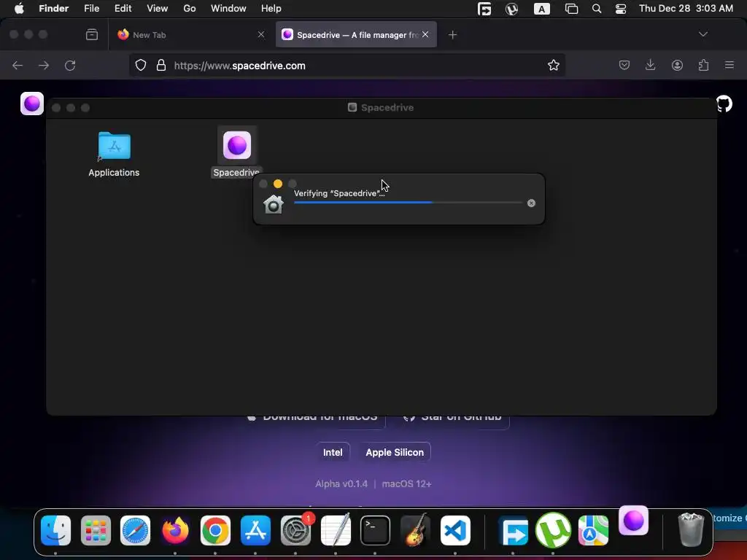
Task: Open Control Center in menu bar
Action: [x=621, y=9]
